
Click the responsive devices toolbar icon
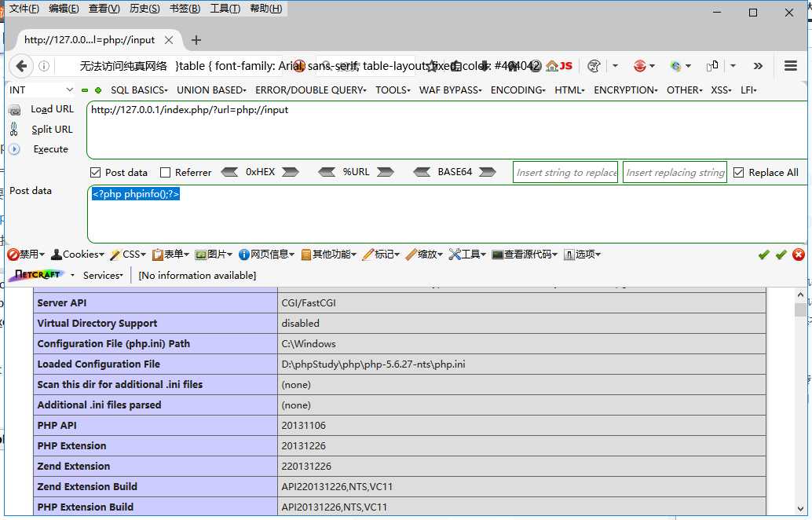[x=712, y=66]
